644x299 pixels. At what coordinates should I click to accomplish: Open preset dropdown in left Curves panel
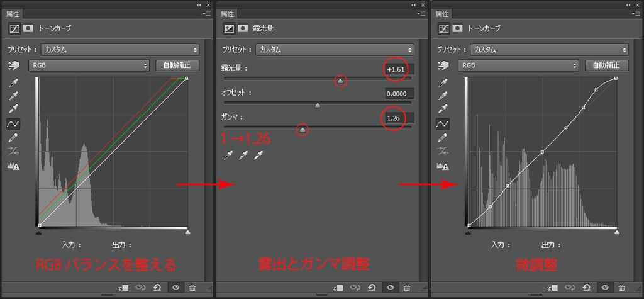click(x=120, y=50)
